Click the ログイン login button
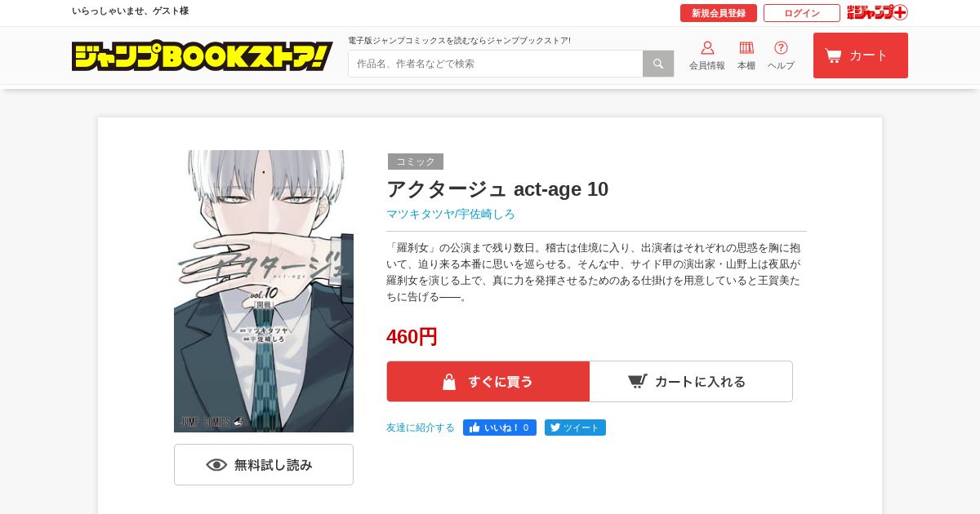 pos(802,13)
